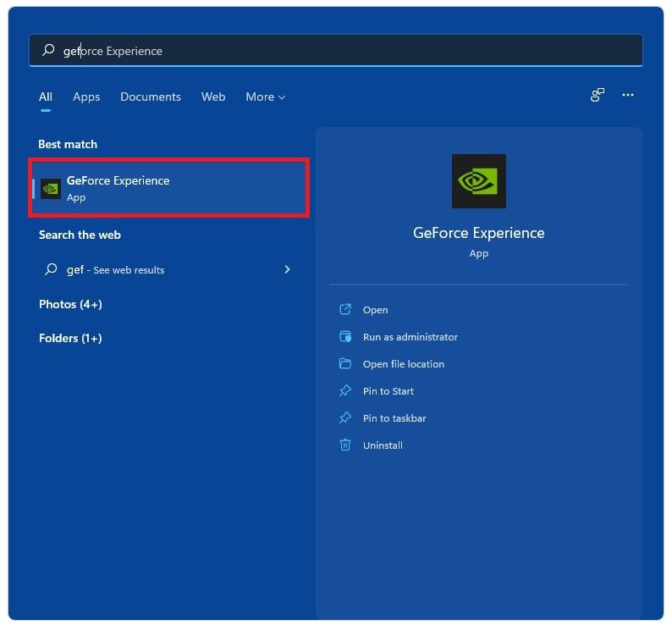Click inside the search text field
The height and width of the screenshot is (625, 672).
(339, 51)
